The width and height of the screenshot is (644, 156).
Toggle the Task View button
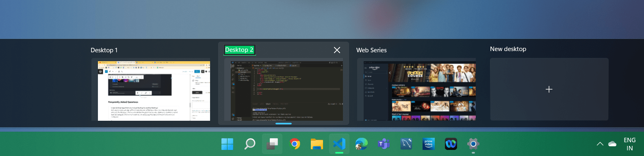coord(272,144)
